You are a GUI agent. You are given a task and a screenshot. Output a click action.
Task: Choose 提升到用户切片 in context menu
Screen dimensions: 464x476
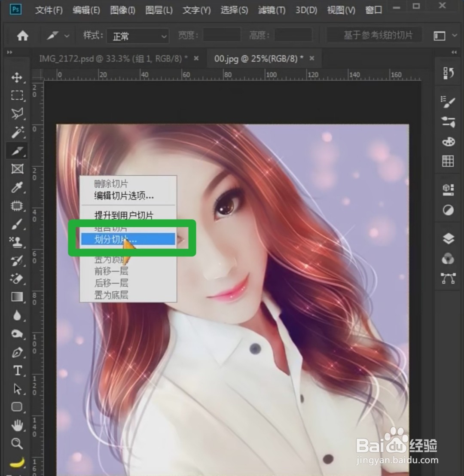pyautogui.click(x=128, y=215)
